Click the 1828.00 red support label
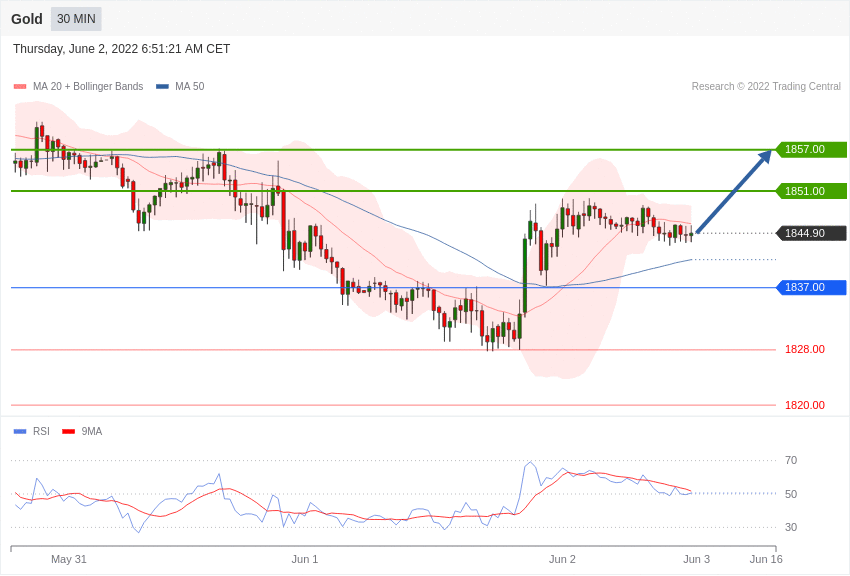 (x=804, y=350)
